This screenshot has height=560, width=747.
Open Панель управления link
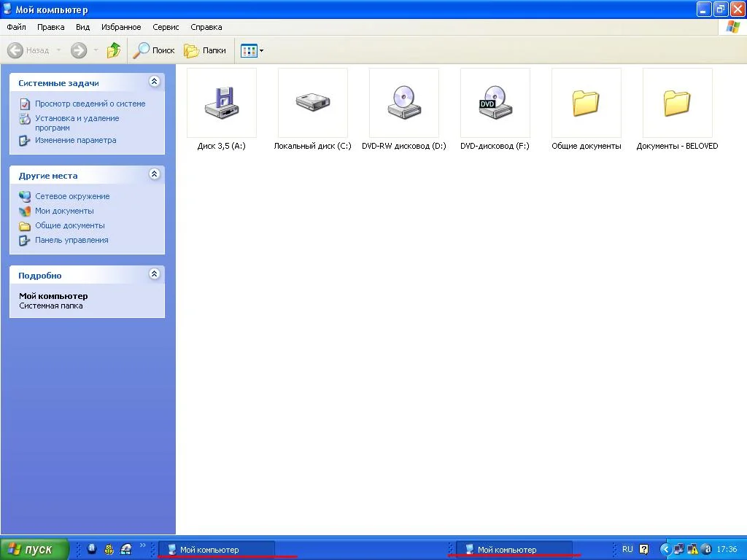(71, 240)
